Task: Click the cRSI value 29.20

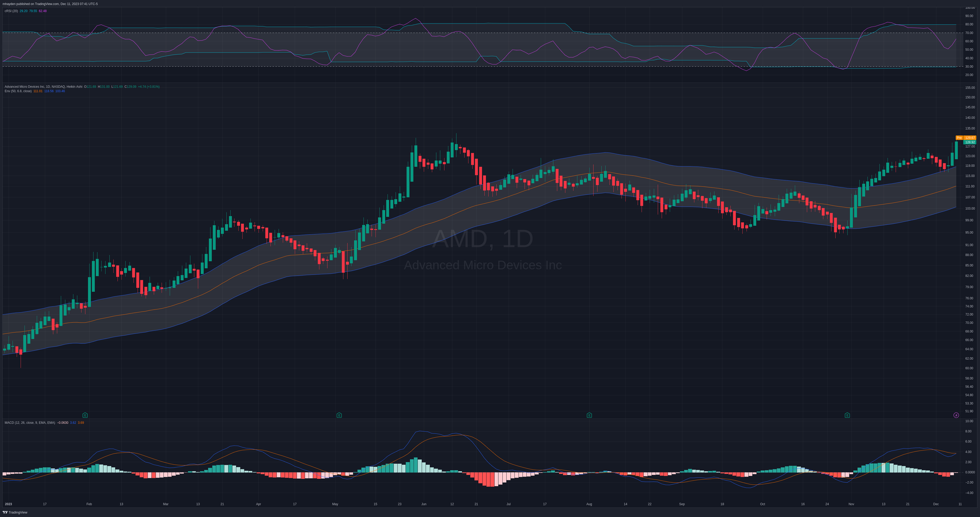Action: click(24, 11)
